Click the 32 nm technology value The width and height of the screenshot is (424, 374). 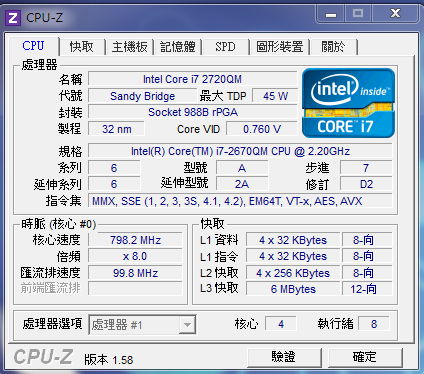(116, 129)
